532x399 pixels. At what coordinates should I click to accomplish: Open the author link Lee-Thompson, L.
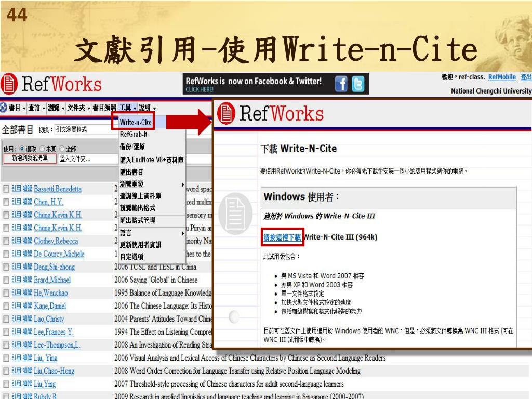pyautogui.click(x=57, y=345)
